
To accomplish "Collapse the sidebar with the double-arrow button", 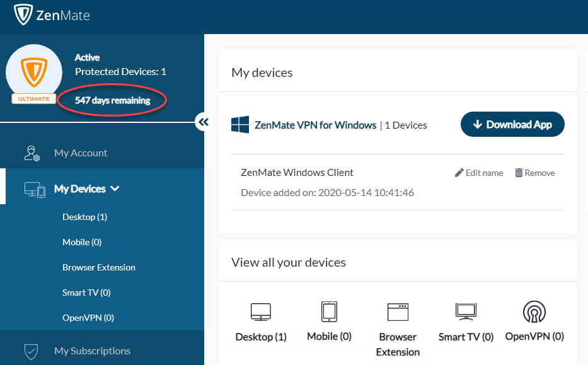I will [x=204, y=122].
